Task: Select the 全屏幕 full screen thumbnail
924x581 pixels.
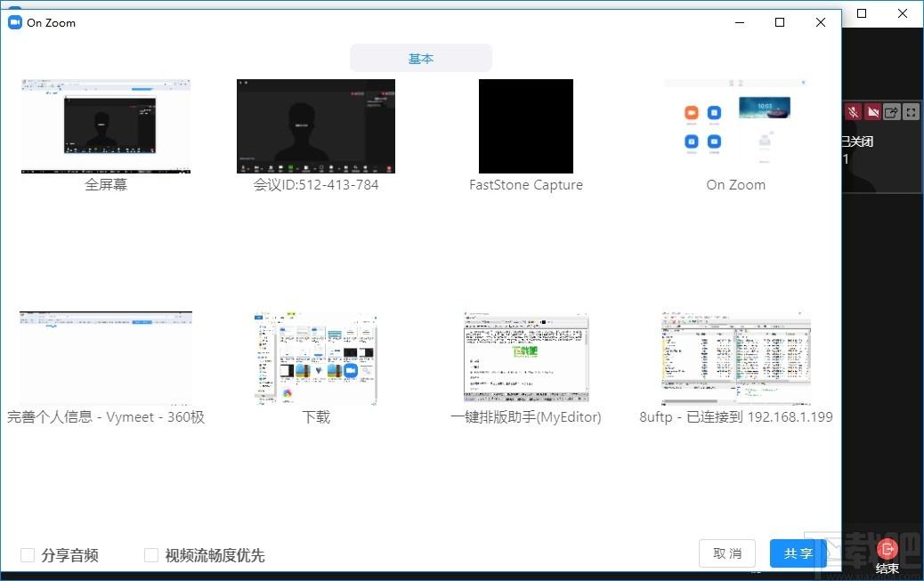Action: (105, 126)
